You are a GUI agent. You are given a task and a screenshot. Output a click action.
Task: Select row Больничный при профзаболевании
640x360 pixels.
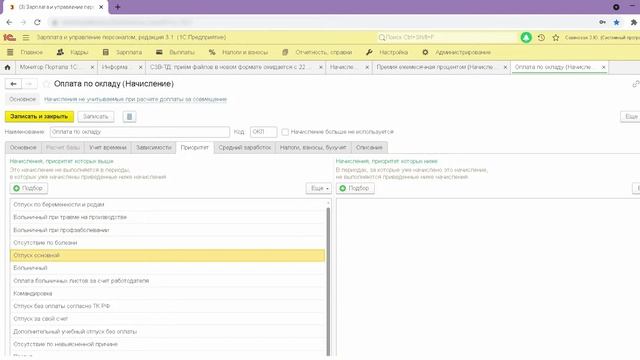[167, 230]
